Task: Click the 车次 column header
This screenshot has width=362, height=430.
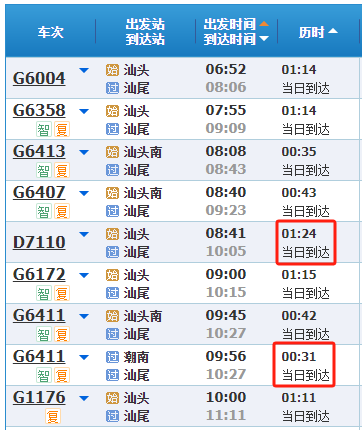Action: [x=50, y=32]
